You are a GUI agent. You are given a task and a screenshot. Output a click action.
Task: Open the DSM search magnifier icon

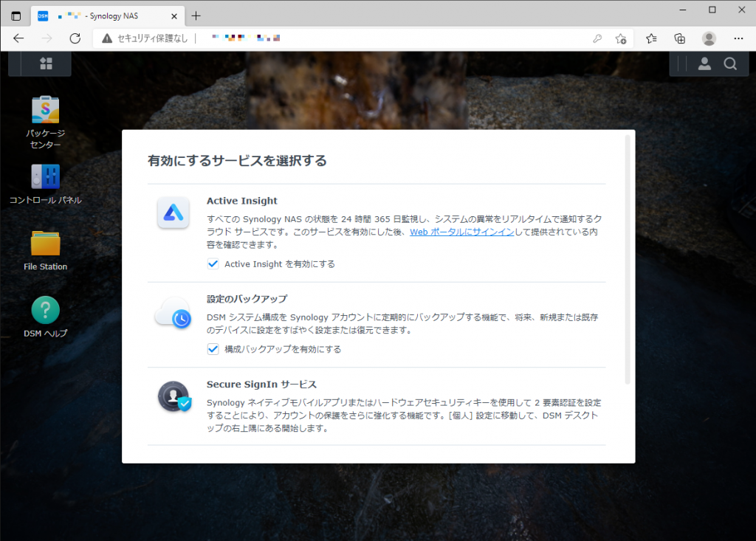click(x=730, y=63)
